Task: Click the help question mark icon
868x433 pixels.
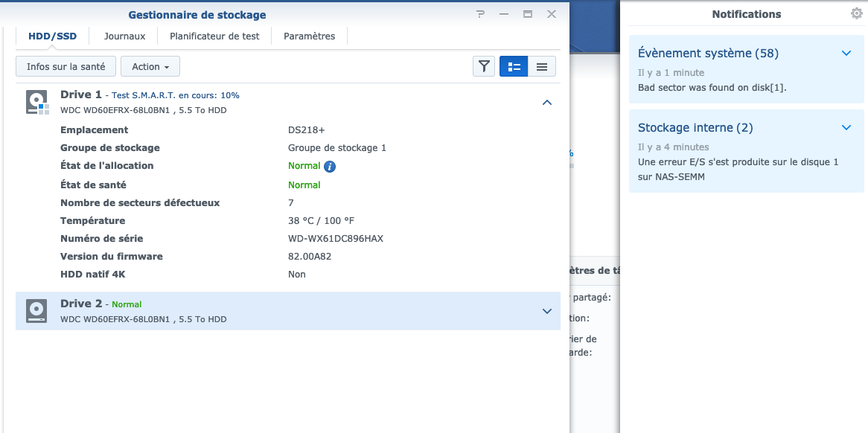Action: coord(481,15)
